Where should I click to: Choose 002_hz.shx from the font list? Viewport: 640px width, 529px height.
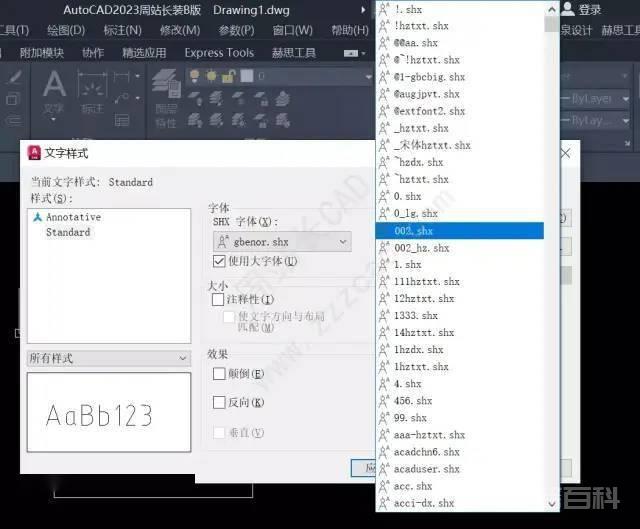[x=460, y=248]
